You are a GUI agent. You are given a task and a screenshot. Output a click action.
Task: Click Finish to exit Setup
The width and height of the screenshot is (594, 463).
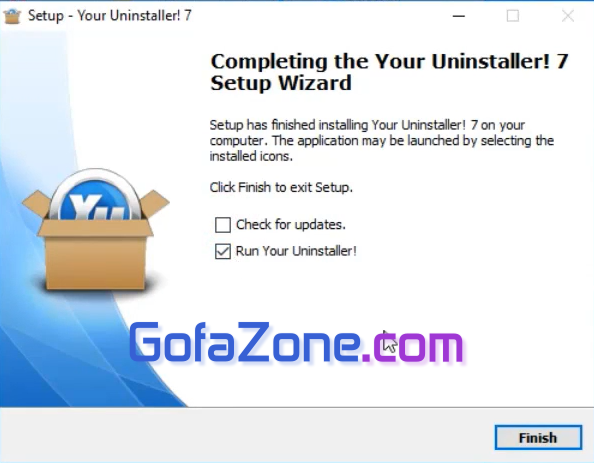pyautogui.click(x=538, y=438)
